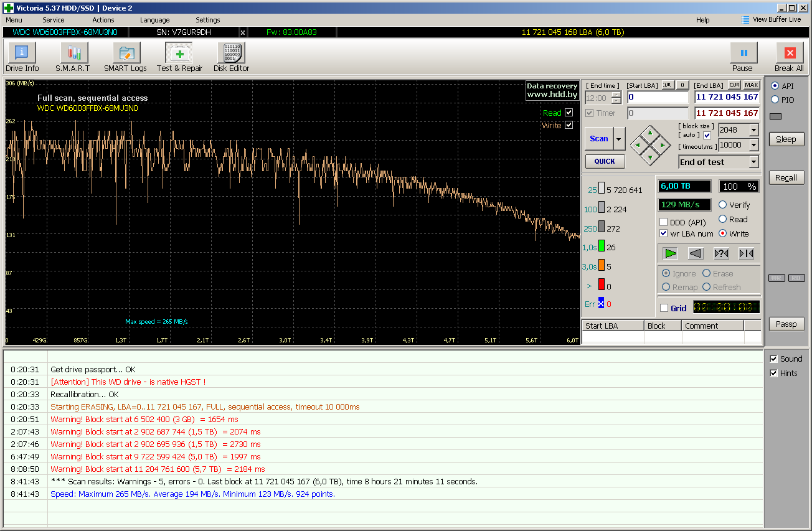The image size is (812, 531).
Task: Open the Language menu
Action: point(154,20)
